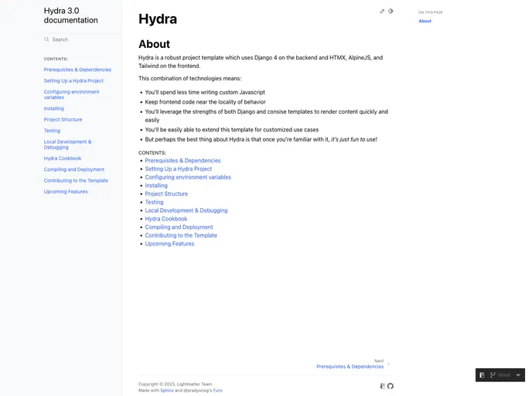Open Installing in the sidebar

(x=53, y=108)
